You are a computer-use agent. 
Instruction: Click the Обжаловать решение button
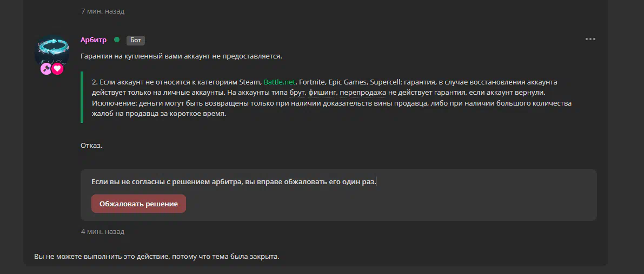click(x=138, y=204)
